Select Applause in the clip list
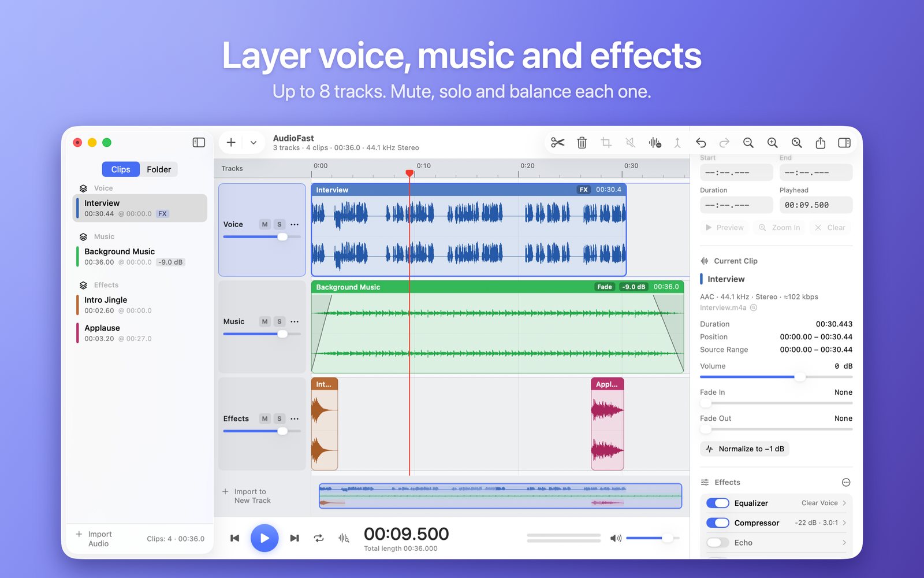Image resolution: width=924 pixels, height=578 pixels. [140, 333]
